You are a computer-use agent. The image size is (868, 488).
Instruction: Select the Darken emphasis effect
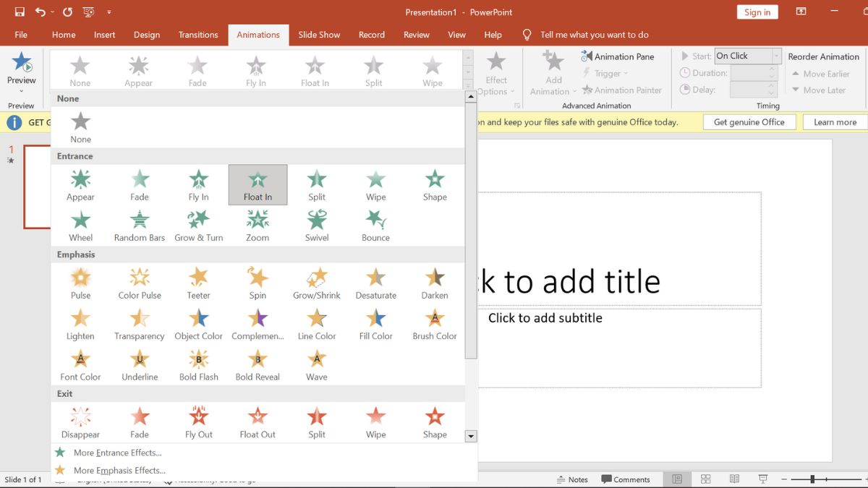click(435, 283)
